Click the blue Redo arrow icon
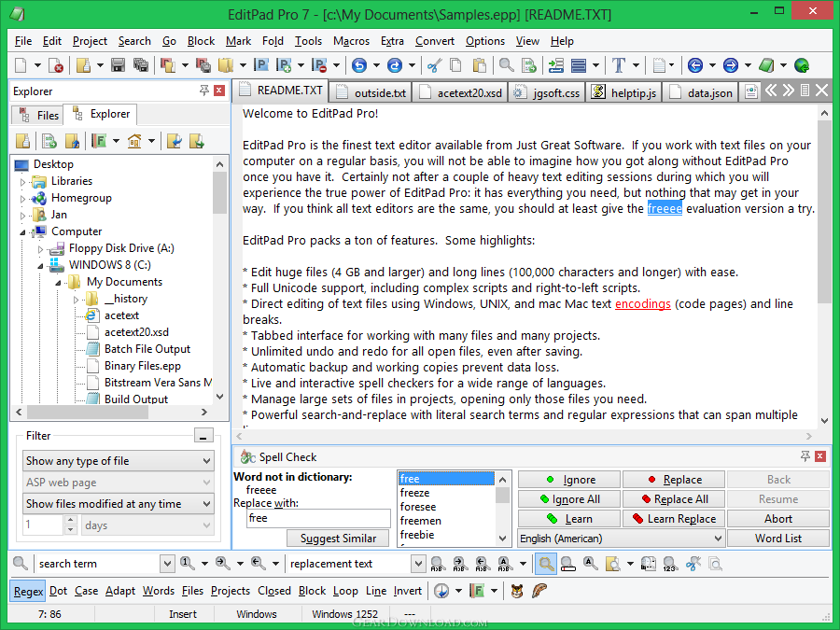The height and width of the screenshot is (630, 840). pos(394,65)
